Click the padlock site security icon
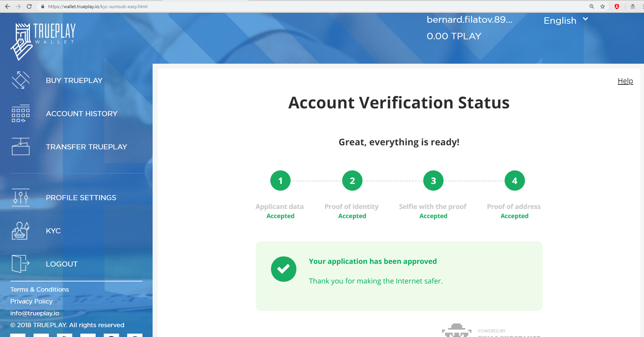The height and width of the screenshot is (337, 644). coord(43,6)
